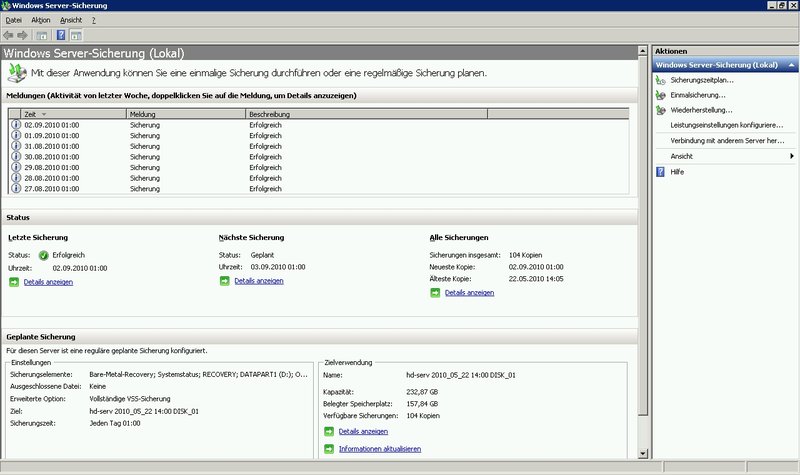This screenshot has height=475, width=800.
Task: Click Verbindung mit anderem Server herstellen
Action: click(728, 140)
